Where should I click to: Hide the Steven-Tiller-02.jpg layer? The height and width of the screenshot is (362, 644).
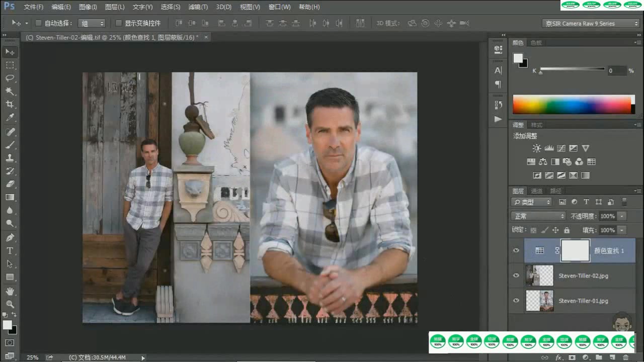(516, 276)
